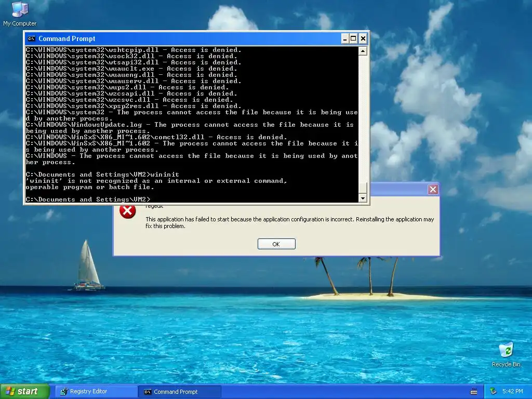Click the Command Prompt scrollbar thumb
532x399 pixels.
pos(363,188)
